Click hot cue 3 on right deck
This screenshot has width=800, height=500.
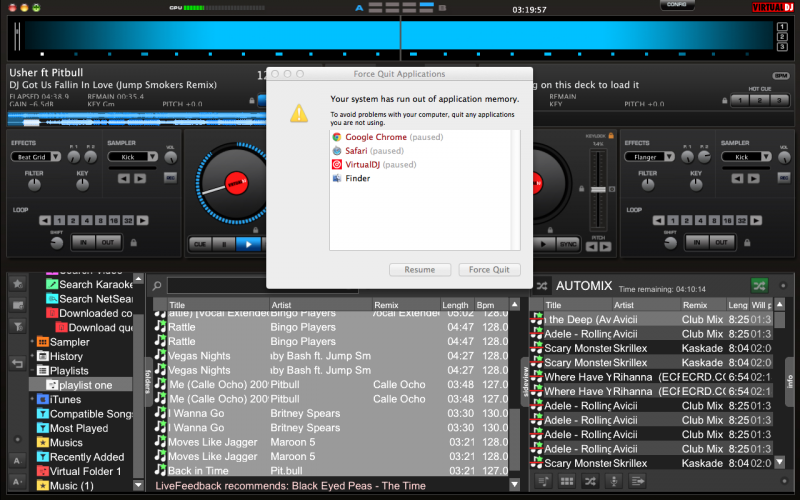[779, 100]
